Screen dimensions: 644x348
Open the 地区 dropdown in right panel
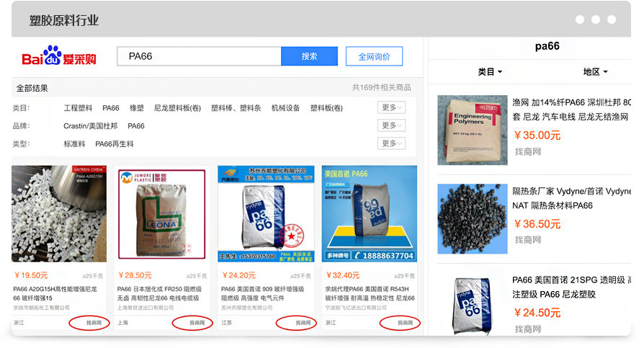pyautogui.click(x=595, y=72)
